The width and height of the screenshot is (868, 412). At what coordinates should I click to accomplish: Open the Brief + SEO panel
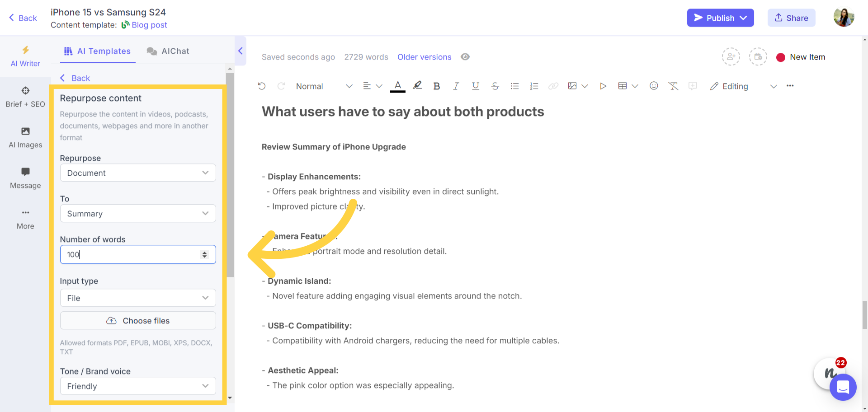pyautogui.click(x=25, y=97)
